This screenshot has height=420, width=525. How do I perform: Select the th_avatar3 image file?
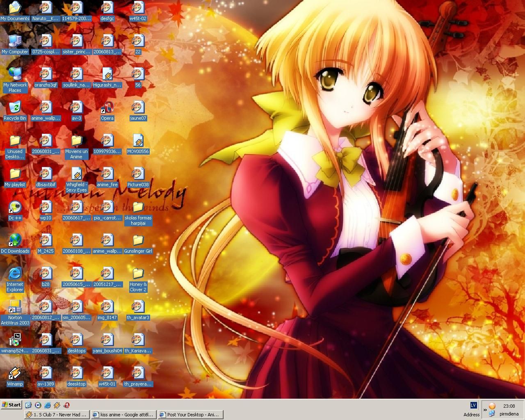pyautogui.click(x=138, y=310)
